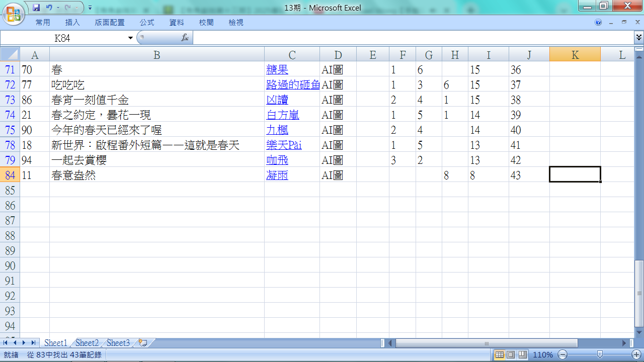
Task: Restore the workbook window
Action: pos(624,23)
